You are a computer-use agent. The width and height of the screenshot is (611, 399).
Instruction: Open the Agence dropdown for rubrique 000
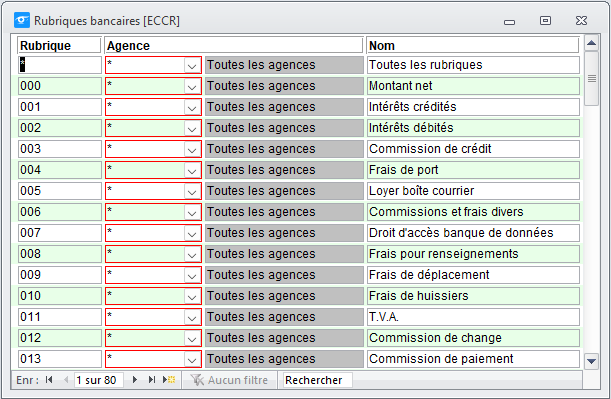pos(192,86)
